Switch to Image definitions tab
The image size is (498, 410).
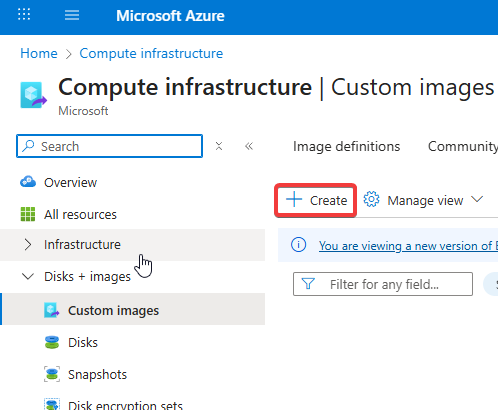[346, 146]
